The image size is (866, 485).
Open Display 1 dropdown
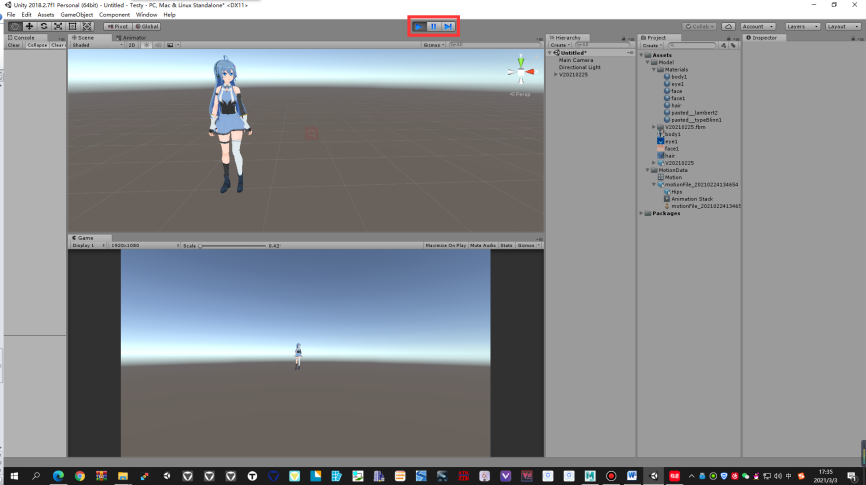88,245
